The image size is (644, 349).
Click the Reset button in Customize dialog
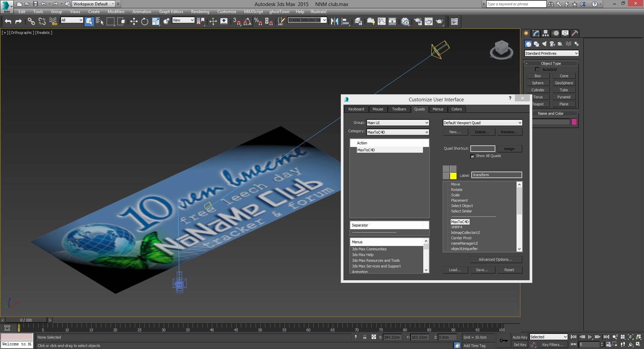point(509,270)
